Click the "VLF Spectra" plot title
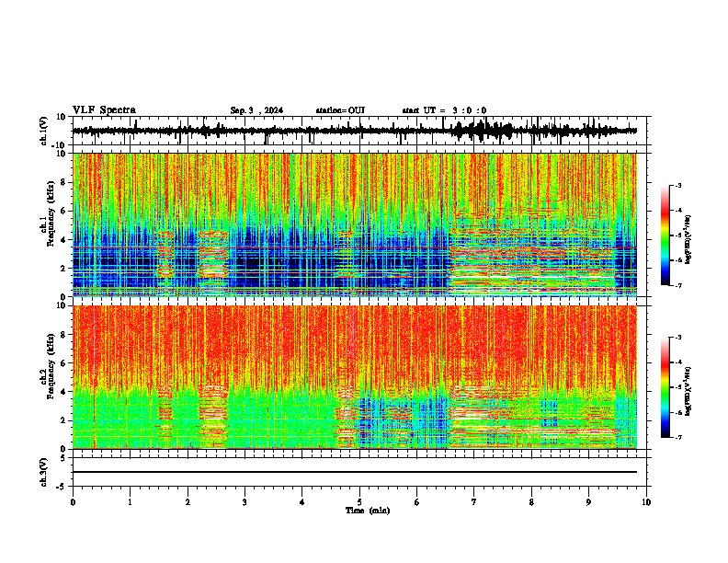Screen dimensions: 728x563 [104, 110]
